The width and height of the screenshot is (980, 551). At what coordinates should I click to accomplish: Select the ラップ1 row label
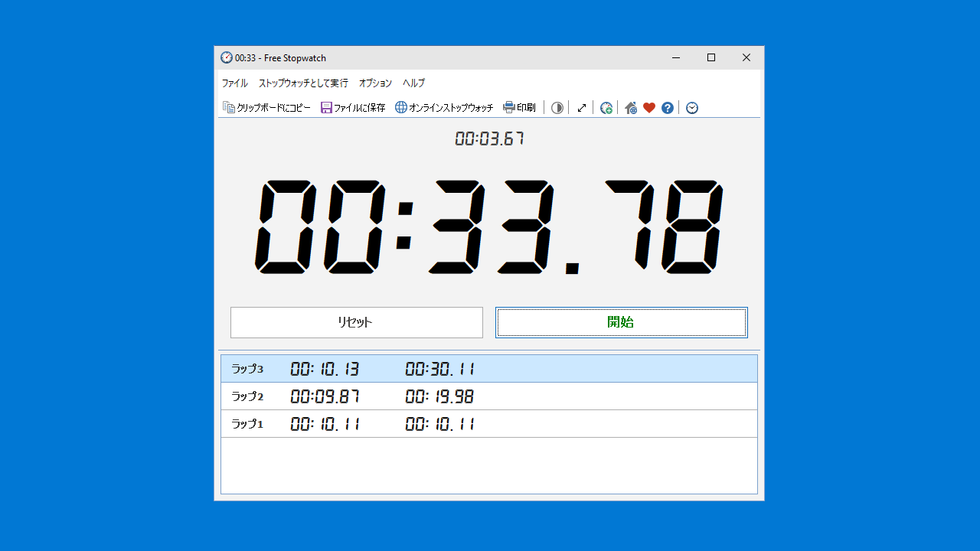click(x=247, y=424)
